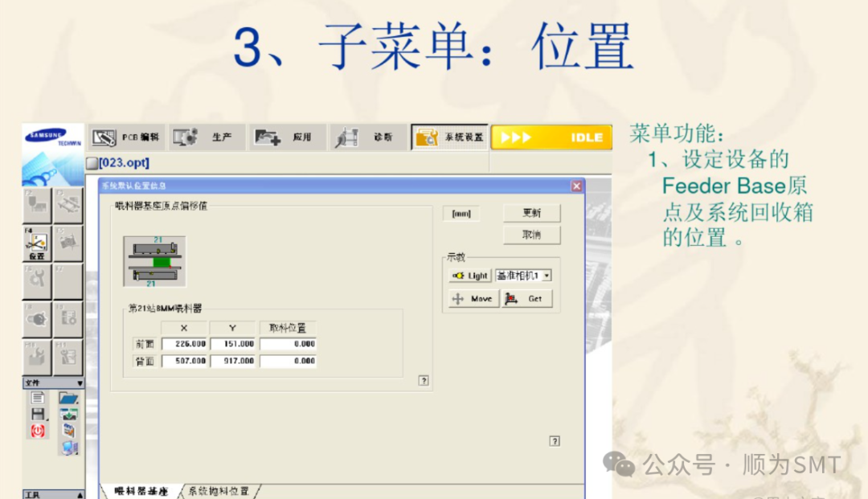The image size is (868, 499).
Task: Click the new document icon
Action: (38, 398)
